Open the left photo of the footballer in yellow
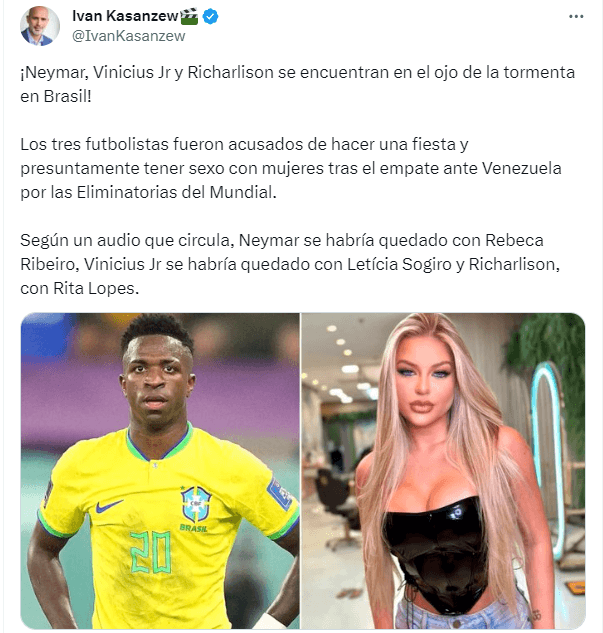 click(x=160, y=471)
